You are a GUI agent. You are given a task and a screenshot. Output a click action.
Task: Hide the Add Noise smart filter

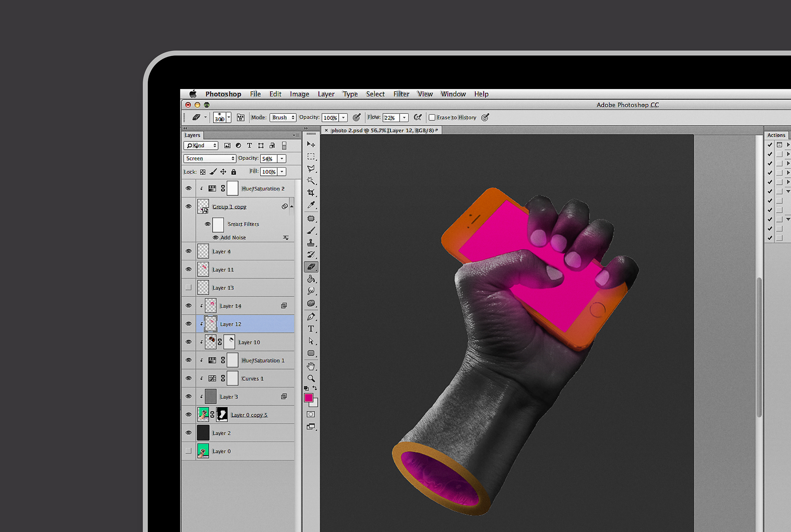(x=215, y=237)
